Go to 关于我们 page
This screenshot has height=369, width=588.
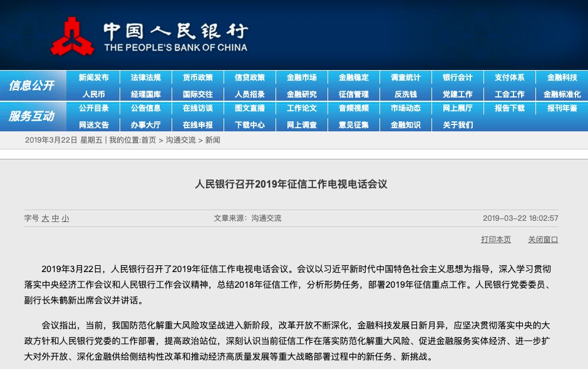(458, 124)
